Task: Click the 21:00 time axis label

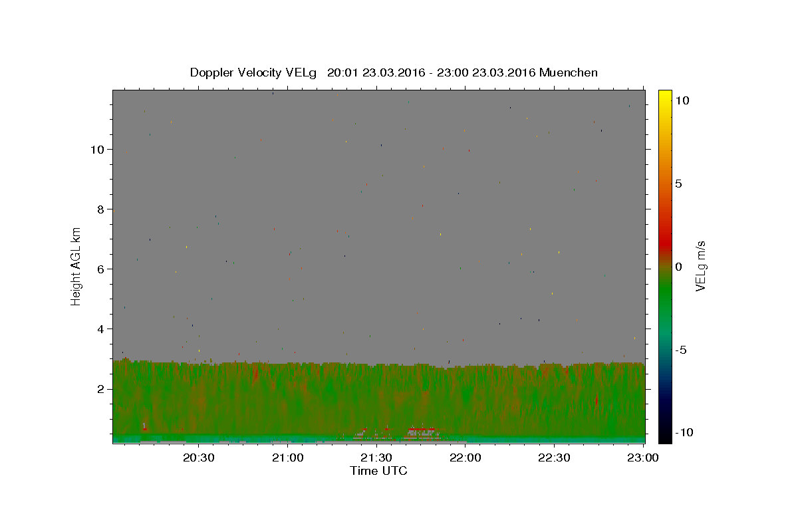Action: pos(288,458)
